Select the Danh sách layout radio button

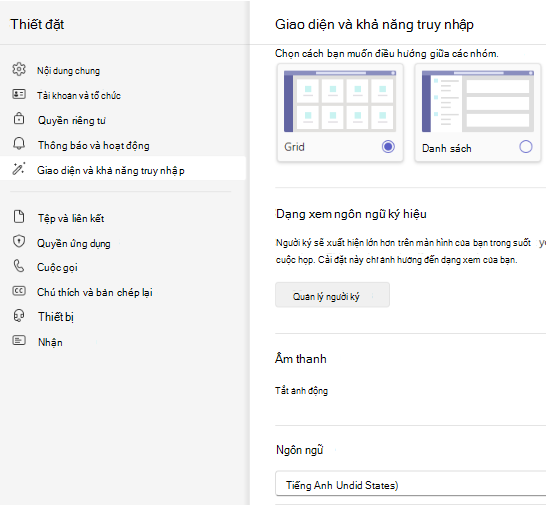[525, 146]
